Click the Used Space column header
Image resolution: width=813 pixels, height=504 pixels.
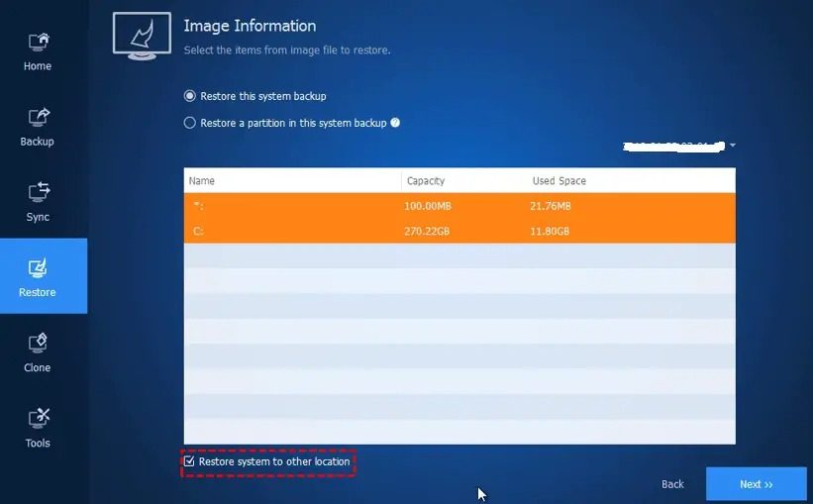[559, 181]
